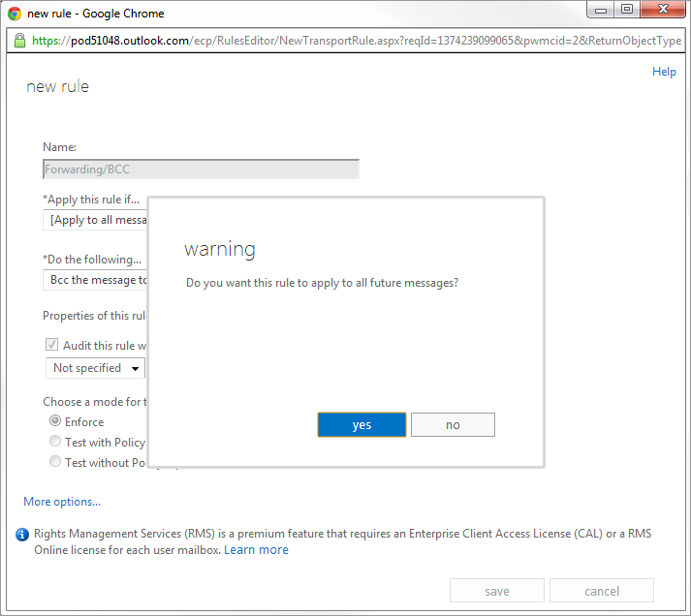Click the blue information icon
This screenshot has height=616, width=691.
click(22, 535)
